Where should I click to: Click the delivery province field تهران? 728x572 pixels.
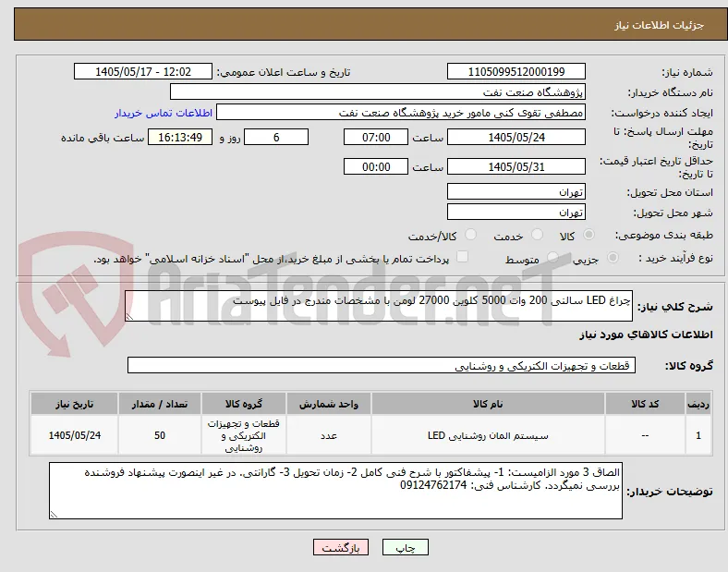click(x=516, y=192)
